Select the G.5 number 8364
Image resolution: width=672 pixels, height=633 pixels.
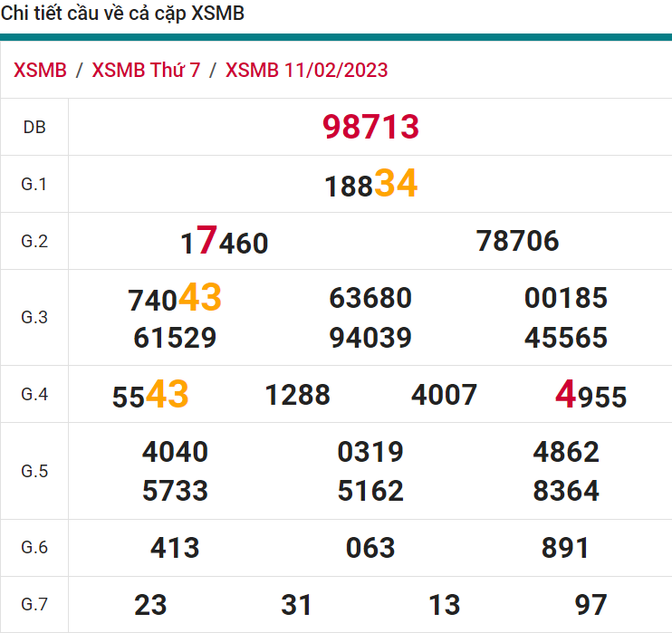(566, 491)
